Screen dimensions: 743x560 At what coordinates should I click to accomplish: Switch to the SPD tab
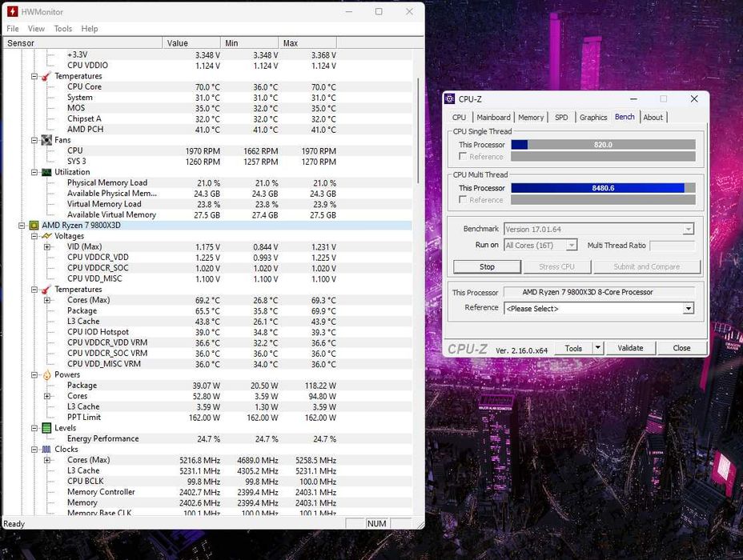(561, 118)
